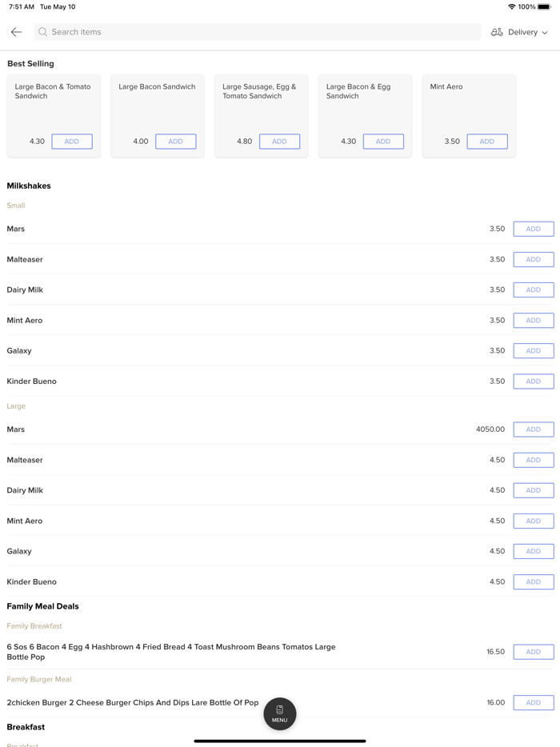Add Large Bacon & Tomato Sandwich
This screenshot has height=747, width=560.
tap(72, 142)
